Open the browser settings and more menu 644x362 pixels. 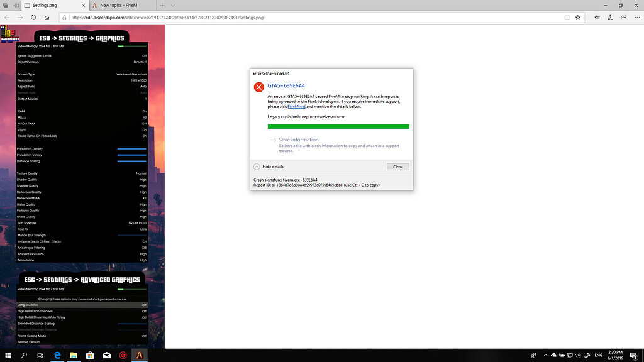[x=637, y=18]
